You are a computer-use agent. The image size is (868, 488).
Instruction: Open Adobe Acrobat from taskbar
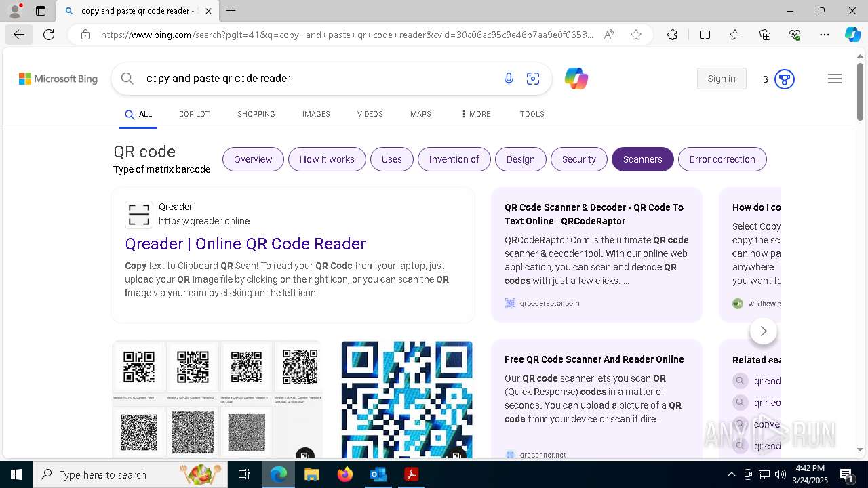411,474
